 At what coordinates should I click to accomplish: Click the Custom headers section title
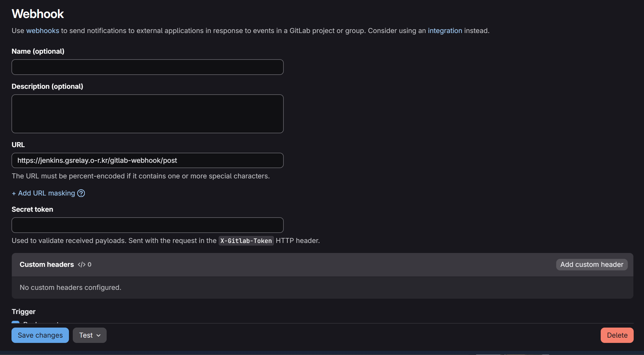click(x=47, y=264)
